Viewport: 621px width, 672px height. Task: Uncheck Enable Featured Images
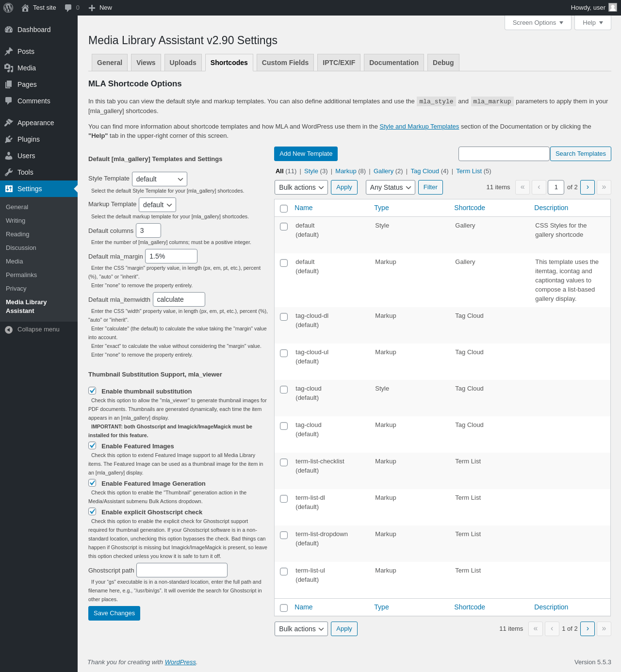pos(92,445)
